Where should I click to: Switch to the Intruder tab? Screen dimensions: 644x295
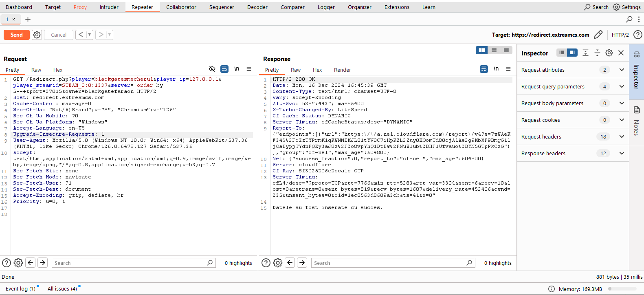[x=109, y=7]
